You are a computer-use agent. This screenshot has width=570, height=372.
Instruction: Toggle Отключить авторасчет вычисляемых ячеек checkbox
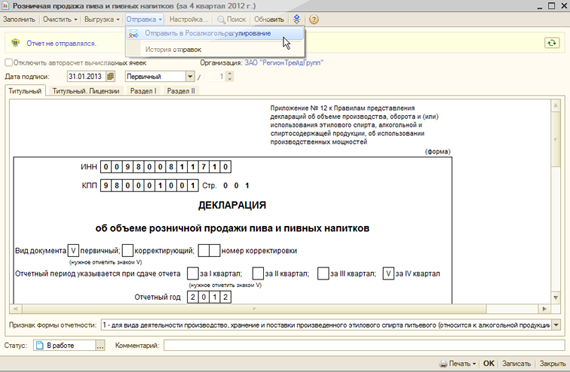pyautogui.click(x=9, y=63)
